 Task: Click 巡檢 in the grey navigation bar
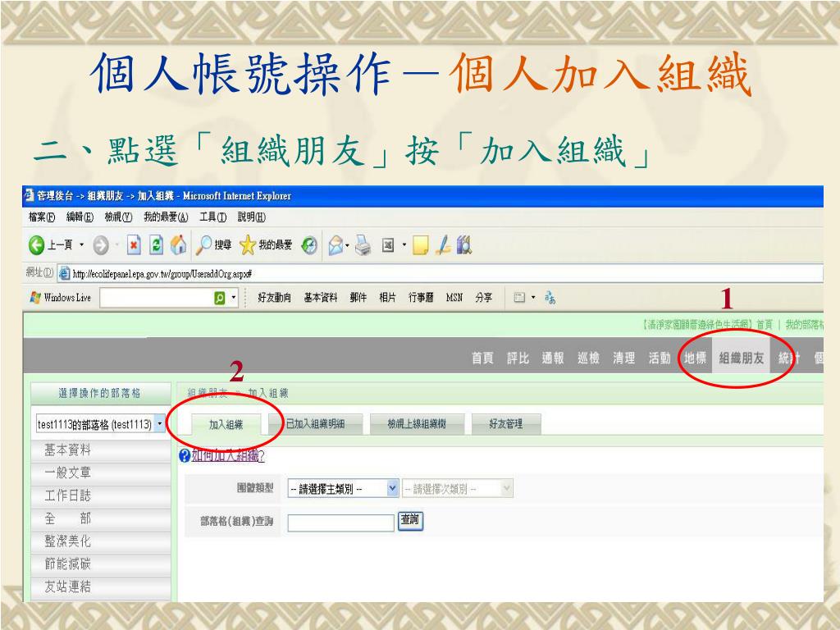click(x=588, y=358)
